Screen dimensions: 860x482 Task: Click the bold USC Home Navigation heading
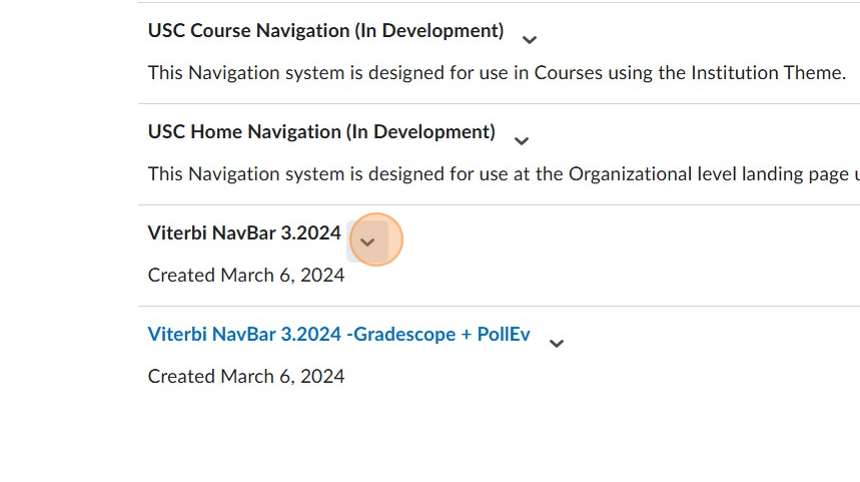(321, 132)
